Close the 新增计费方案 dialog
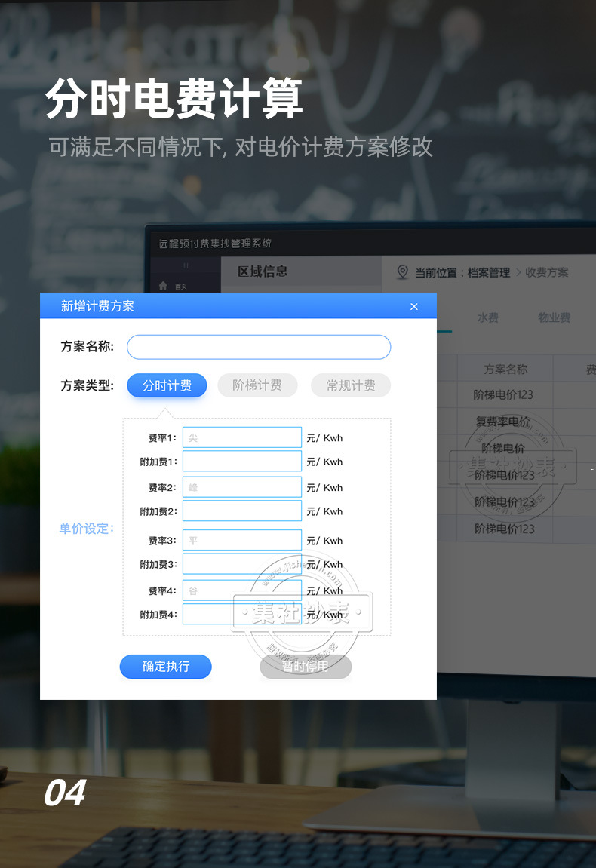The width and height of the screenshot is (596, 868). pyautogui.click(x=413, y=307)
